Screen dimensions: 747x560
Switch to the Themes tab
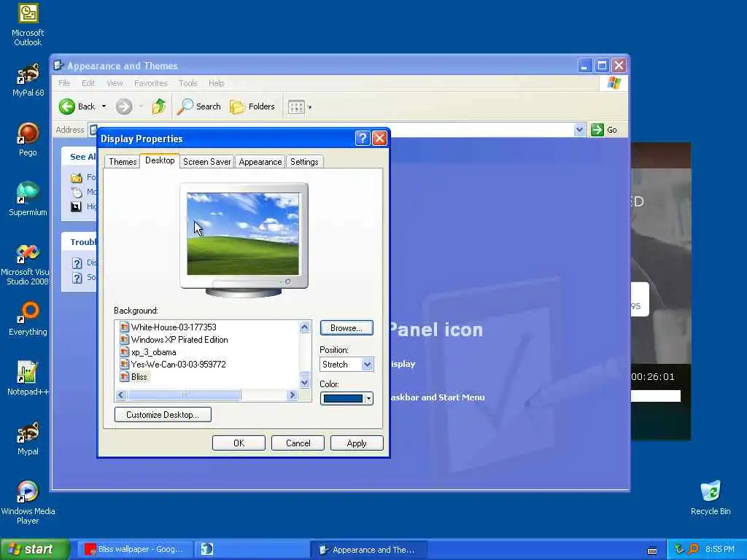point(123,162)
